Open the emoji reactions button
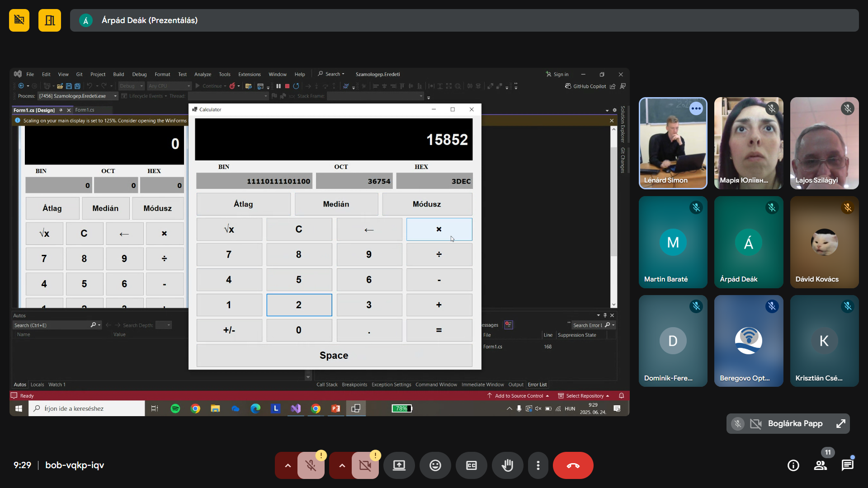Image resolution: width=868 pixels, height=488 pixels. (435, 465)
